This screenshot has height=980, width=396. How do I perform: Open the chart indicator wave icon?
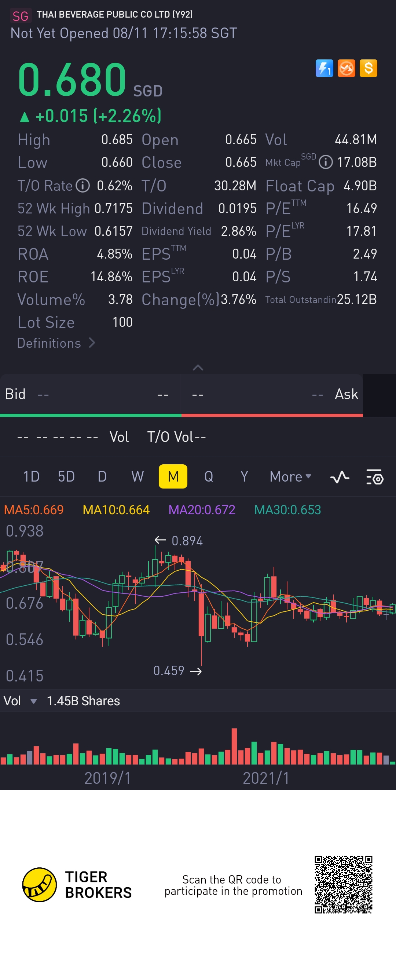(x=340, y=477)
